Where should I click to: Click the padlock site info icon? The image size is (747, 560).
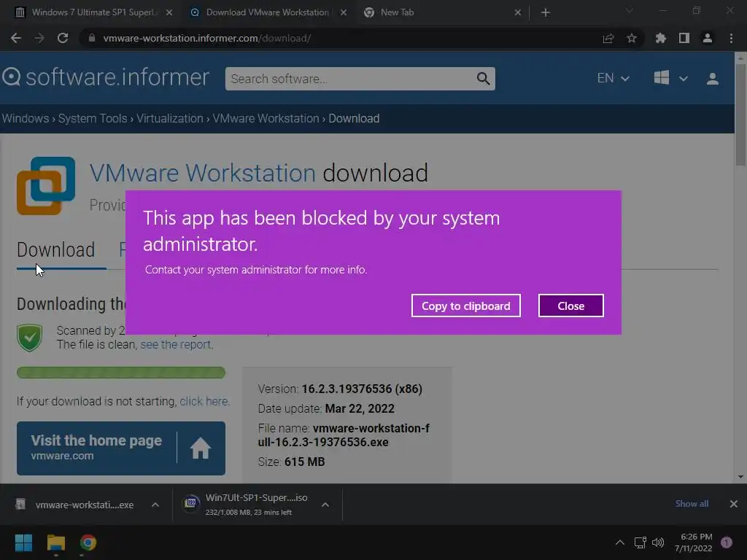pyautogui.click(x=92, y=38)
